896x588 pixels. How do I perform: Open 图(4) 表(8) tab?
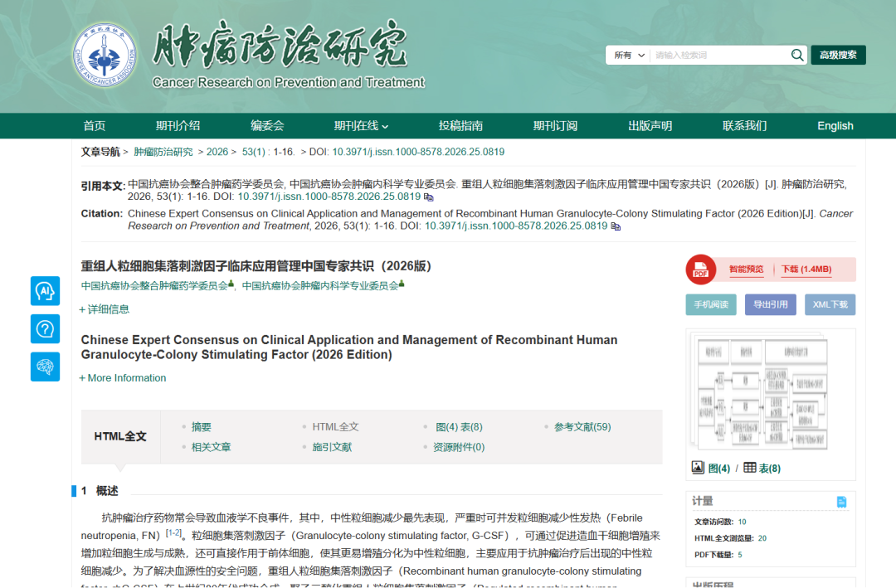click(459, 427)
